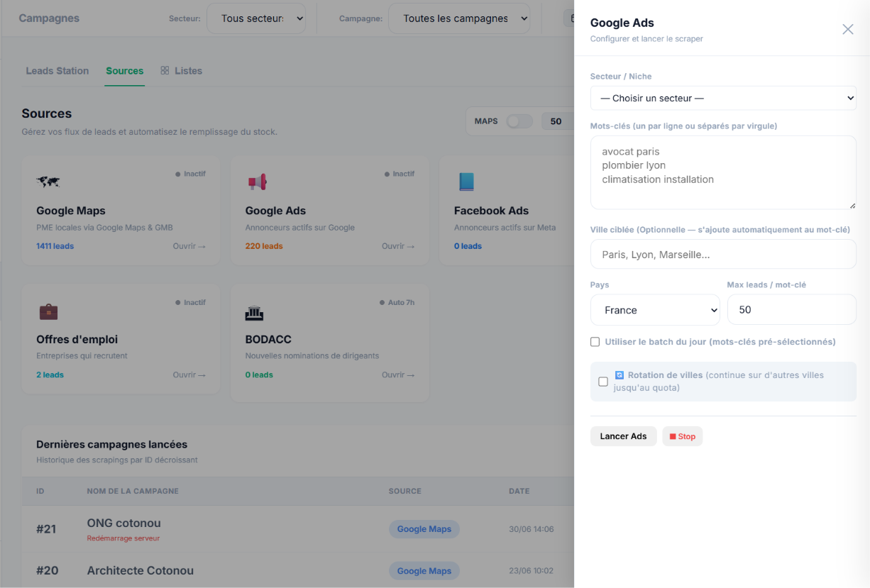The image size is (870, 588).
Task: Click the grid icon beside Listes
Action: pos(165,71)
